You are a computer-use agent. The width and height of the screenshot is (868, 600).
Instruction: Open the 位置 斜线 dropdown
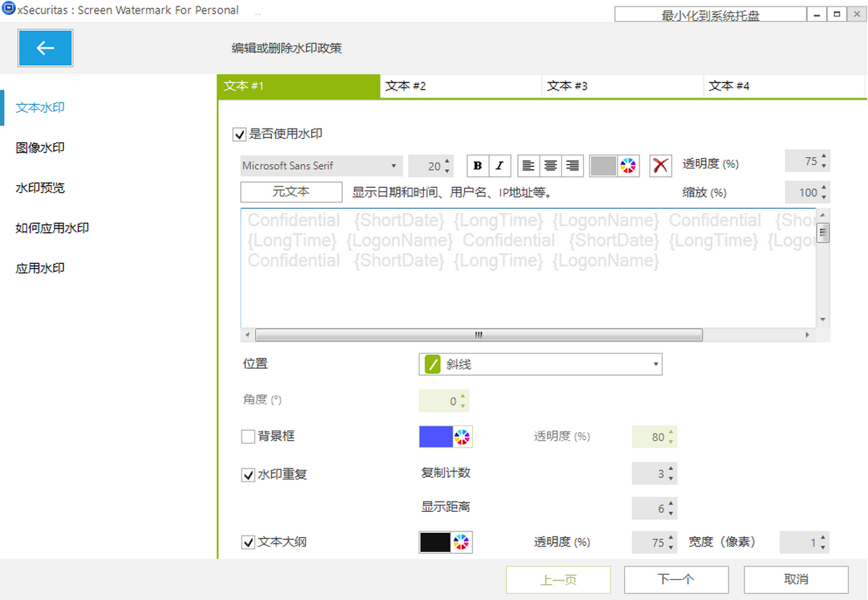coord(540,364)
